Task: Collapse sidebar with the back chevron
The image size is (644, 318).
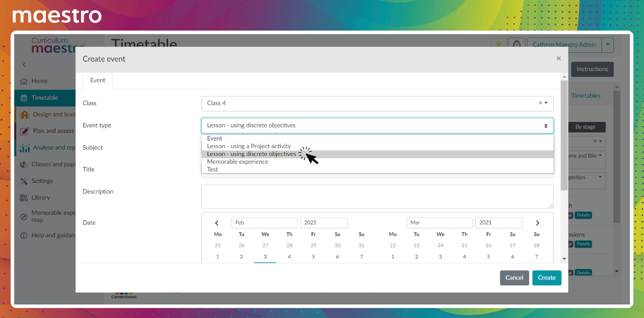Action: (x=24, y=65)
